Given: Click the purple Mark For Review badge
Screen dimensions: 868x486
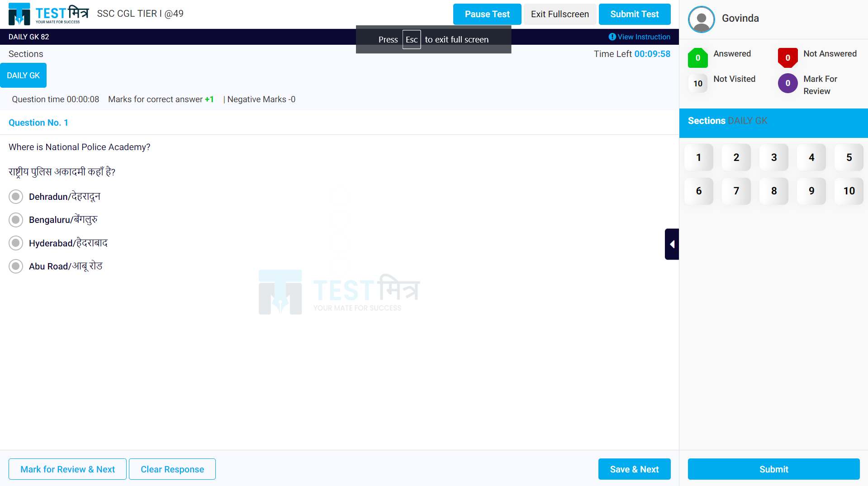Looking at the screenshot, I should pyautogui.click(x=787, y=83).
